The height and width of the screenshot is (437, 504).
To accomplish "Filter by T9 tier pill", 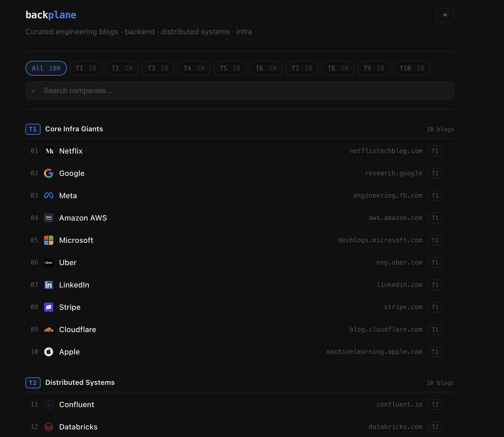I will tap(374, 68).
